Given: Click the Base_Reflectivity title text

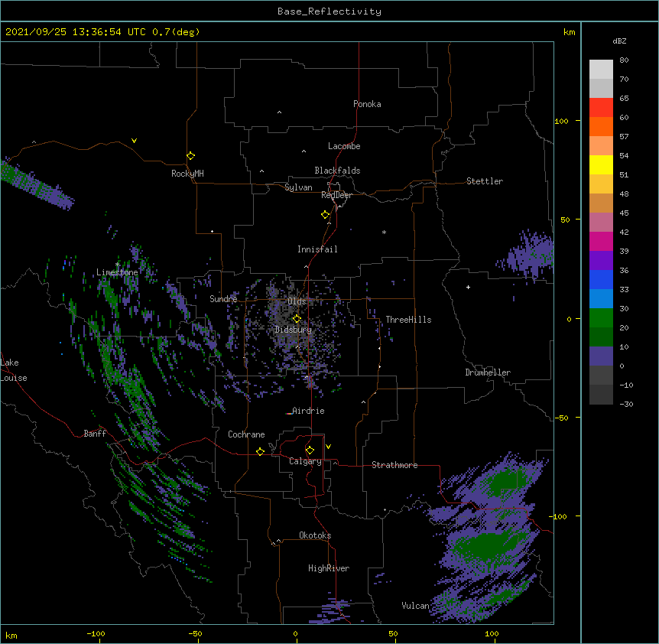Looking at the screenshot, I should coord(329,11).
